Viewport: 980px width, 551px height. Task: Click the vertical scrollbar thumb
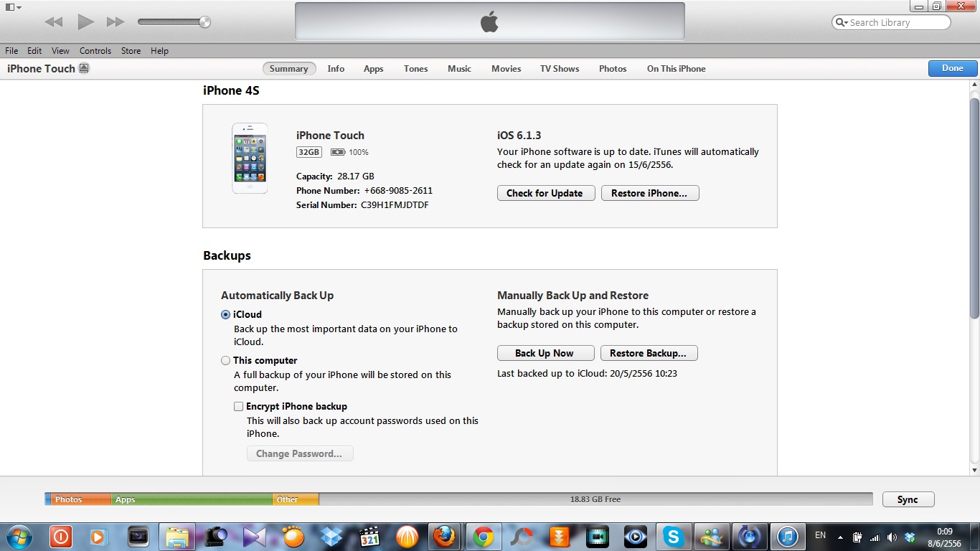(x=974, y=208)
